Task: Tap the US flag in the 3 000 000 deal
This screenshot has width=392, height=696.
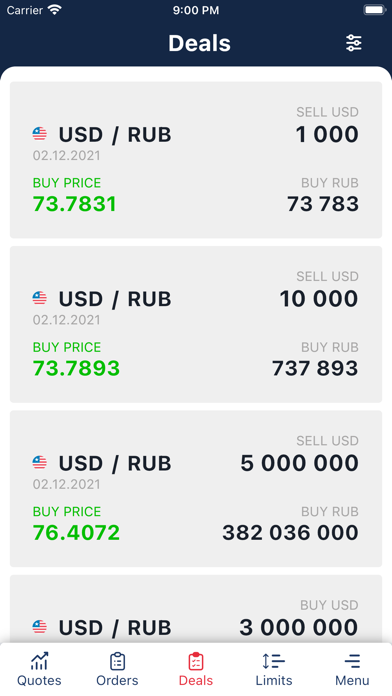Action: (x=40, y=627)
